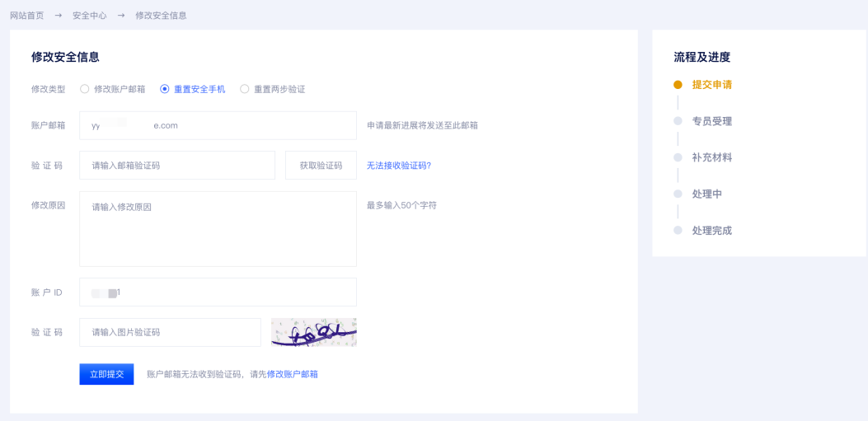
Task: Focus the 请输入图片验证码 input field
Action: coord(170,333)
